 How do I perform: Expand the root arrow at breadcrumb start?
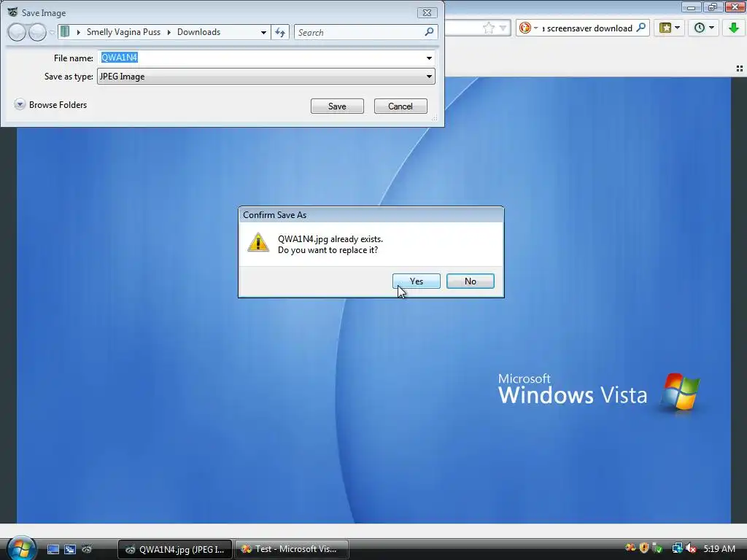pos(78,32)
